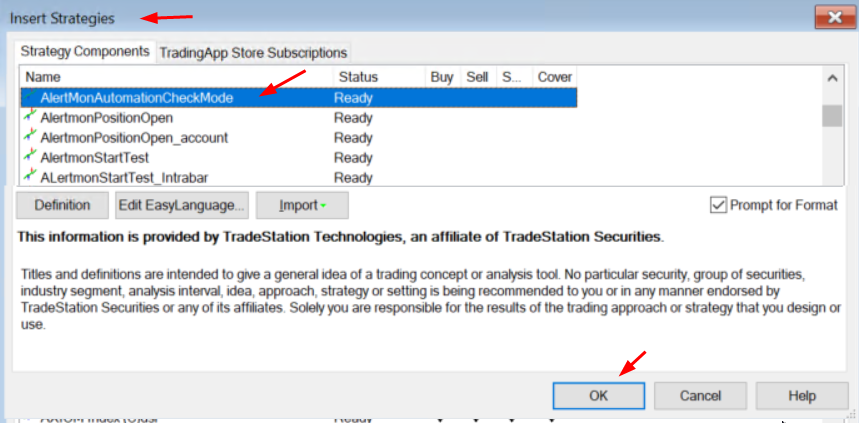Image resolution: width=859 pixels, height=423 pixels.
Task: Click Edit EasyLanguage button
Action: (182, 205)
